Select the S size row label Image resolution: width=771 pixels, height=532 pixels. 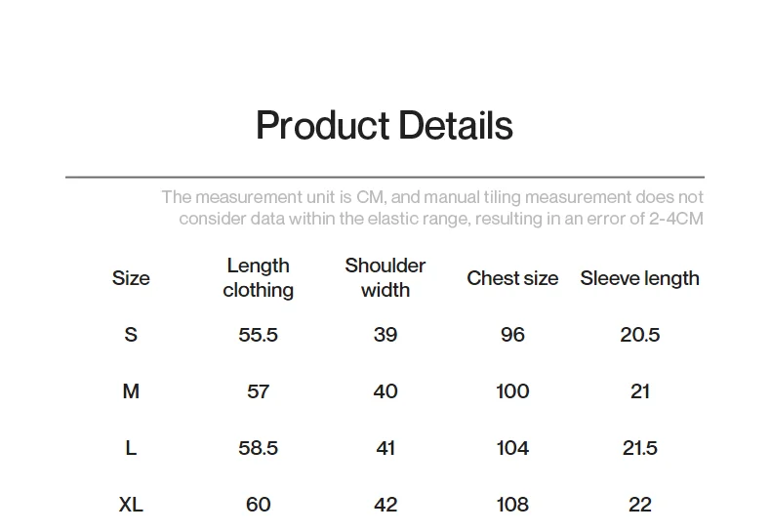(x=131, y=335)
